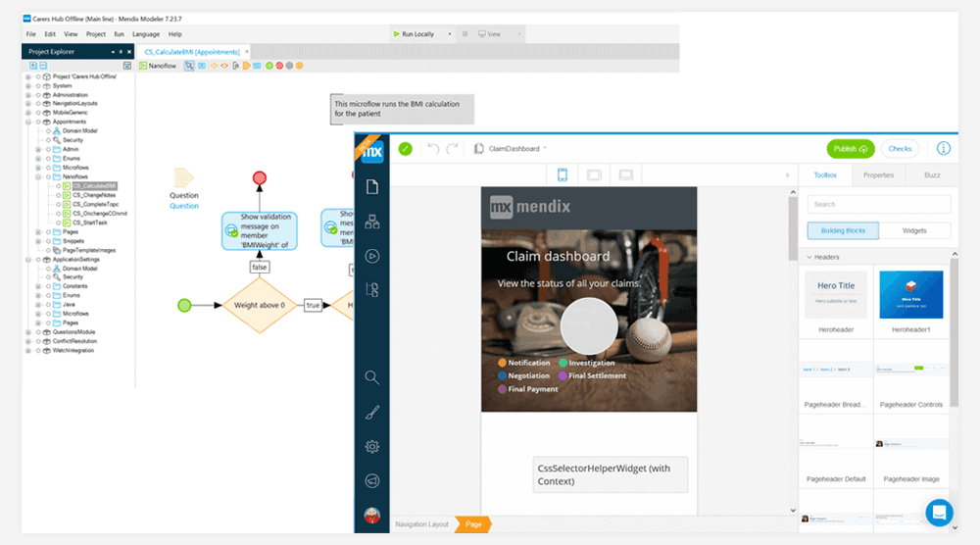Select the loop tool in nanoflow toolbar

click(x=257, y=66)
